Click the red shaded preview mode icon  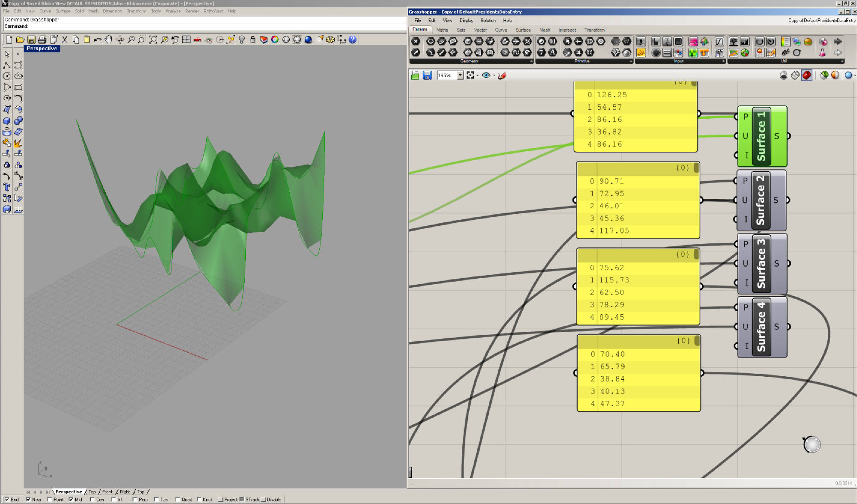[x=807, y=75]
